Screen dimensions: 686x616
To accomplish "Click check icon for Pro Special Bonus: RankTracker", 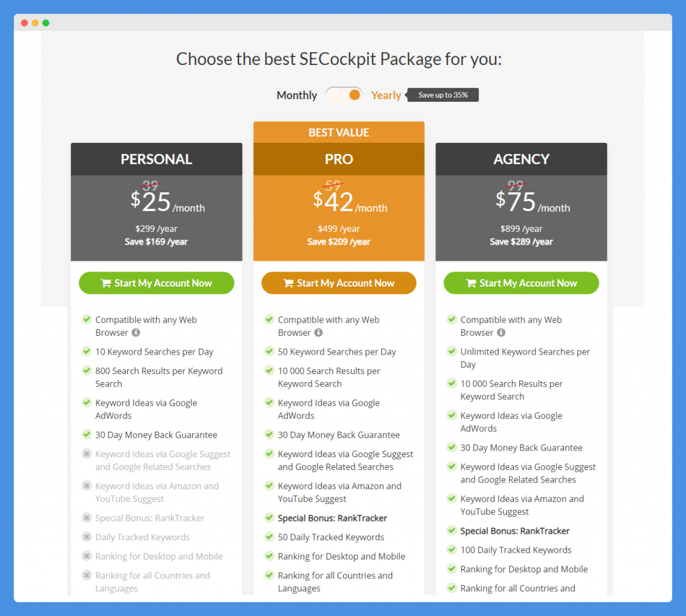I will coord(269,517).
